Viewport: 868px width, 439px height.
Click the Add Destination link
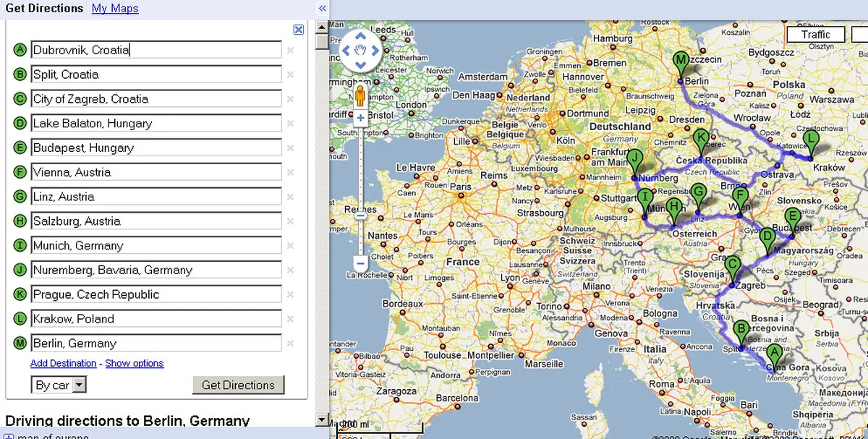(x=63, y=363)
